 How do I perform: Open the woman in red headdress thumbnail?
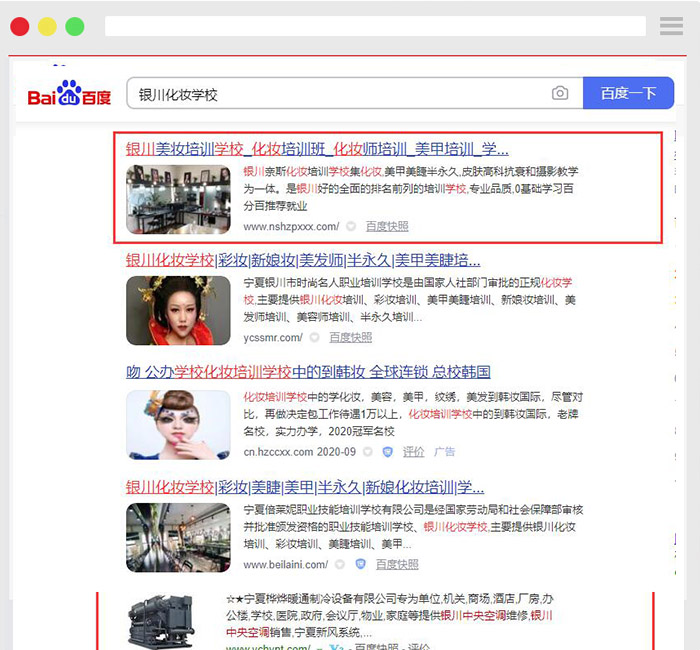point(178,311)
